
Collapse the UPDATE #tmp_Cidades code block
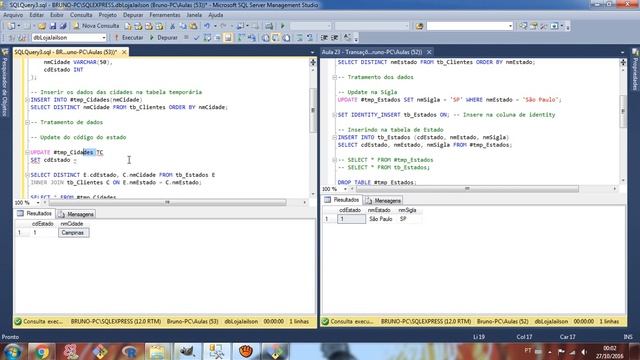point(27,152)
